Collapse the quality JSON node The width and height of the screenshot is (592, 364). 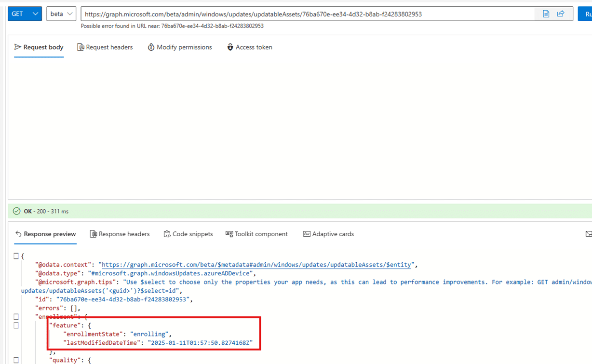(16, 360)
